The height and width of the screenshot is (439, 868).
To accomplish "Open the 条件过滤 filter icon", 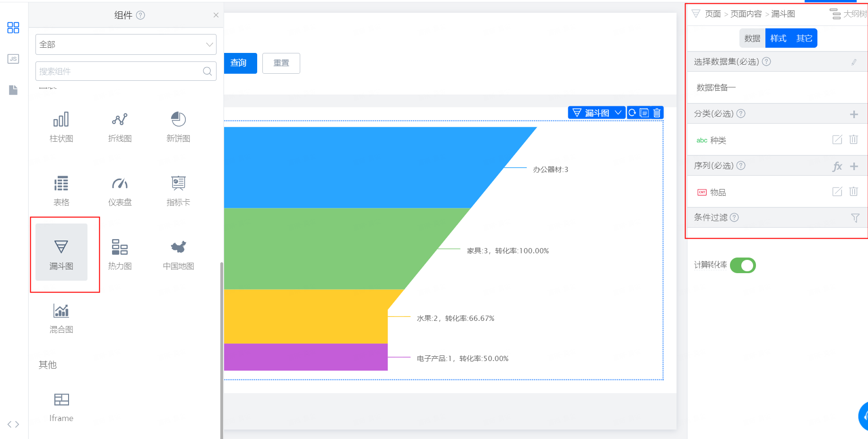I will pos(855,218).
